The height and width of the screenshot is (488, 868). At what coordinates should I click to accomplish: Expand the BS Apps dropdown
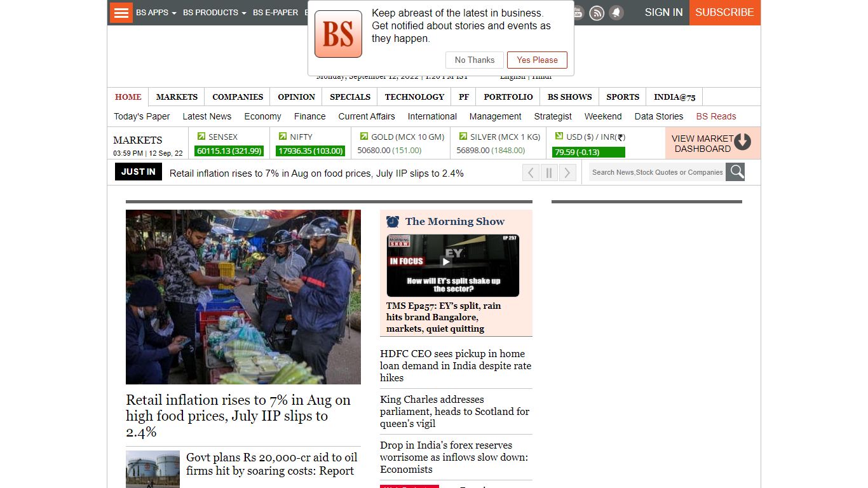click(156, 13)
